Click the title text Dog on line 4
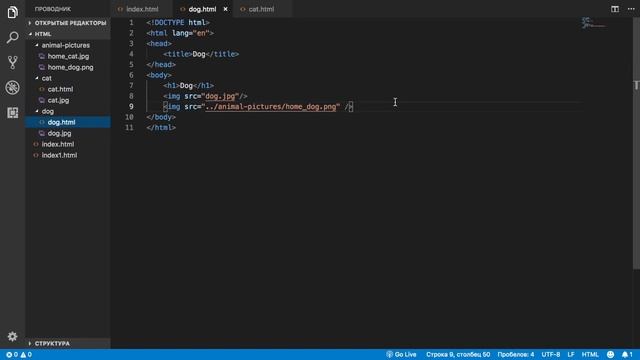The image size is (640, 360). click(199, 54)
